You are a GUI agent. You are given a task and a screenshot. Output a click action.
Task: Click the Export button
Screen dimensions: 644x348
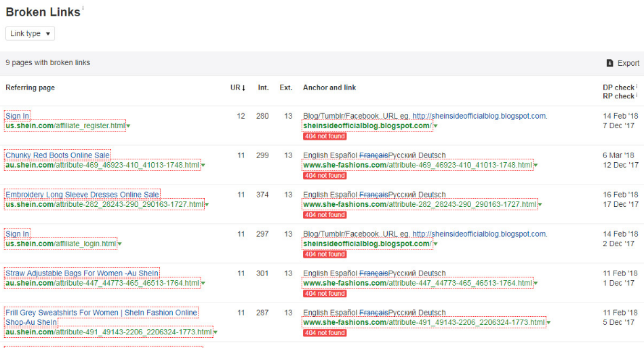(x=622, y=63)
